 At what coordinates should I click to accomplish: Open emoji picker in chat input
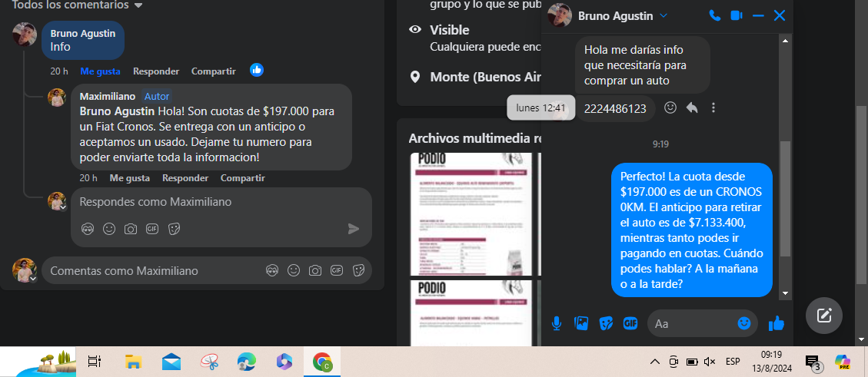point(743,323)
